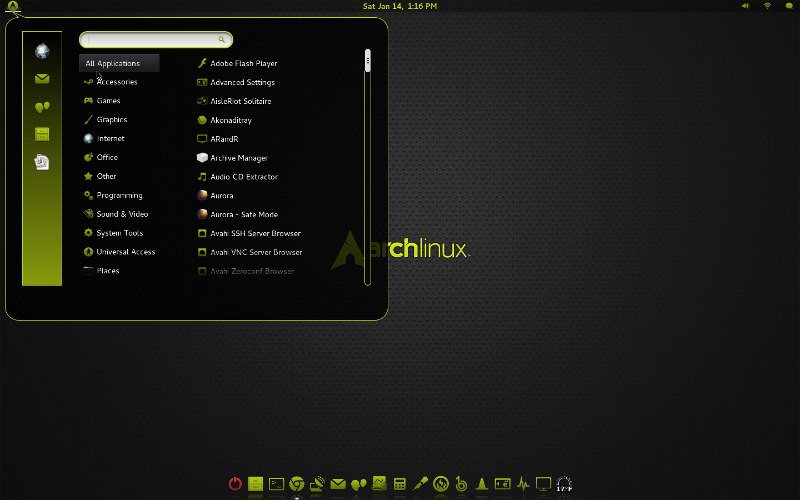Open the wifi network indicator in top panel
Screen dimensions: 800x500
[767, 6]
